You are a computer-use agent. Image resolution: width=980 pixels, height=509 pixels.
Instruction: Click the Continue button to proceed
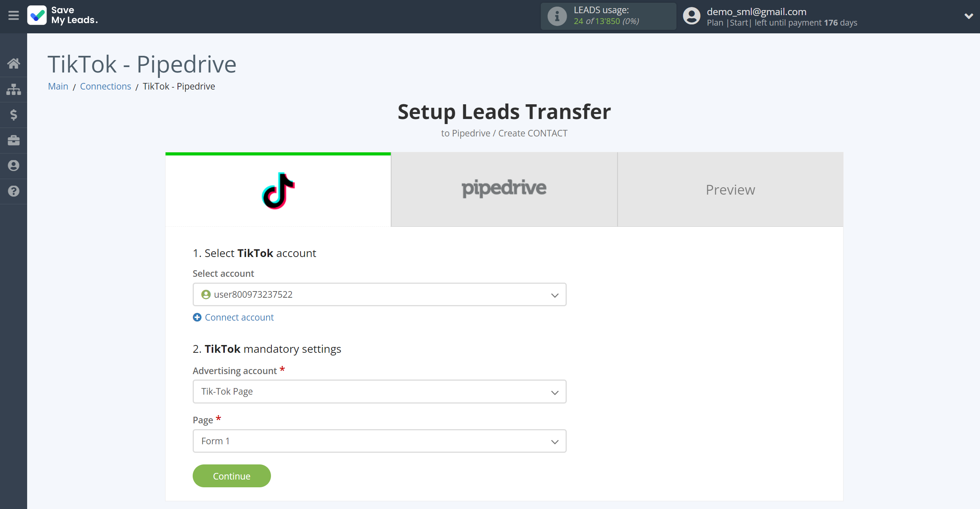tap(232, 476)
